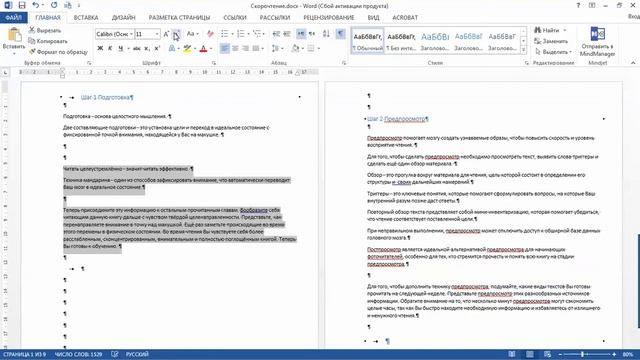Collapse the ribbon with the arrow

[x=633, y=63]
